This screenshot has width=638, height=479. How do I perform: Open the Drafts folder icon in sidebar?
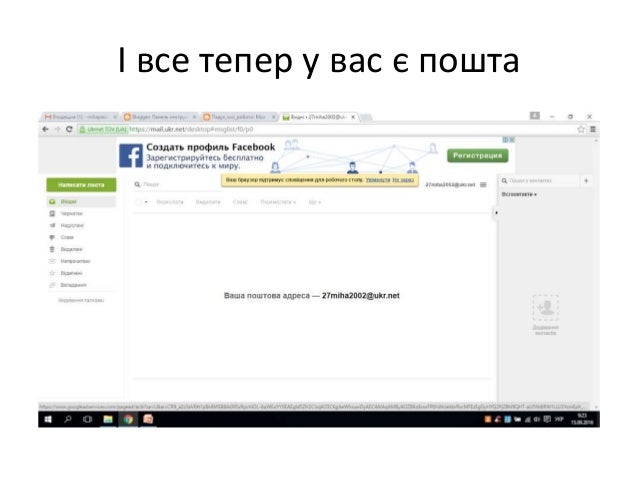point(52,213)
